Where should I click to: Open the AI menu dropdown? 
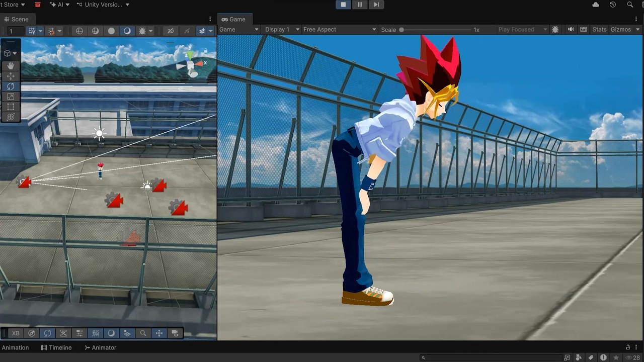point(60,5)
